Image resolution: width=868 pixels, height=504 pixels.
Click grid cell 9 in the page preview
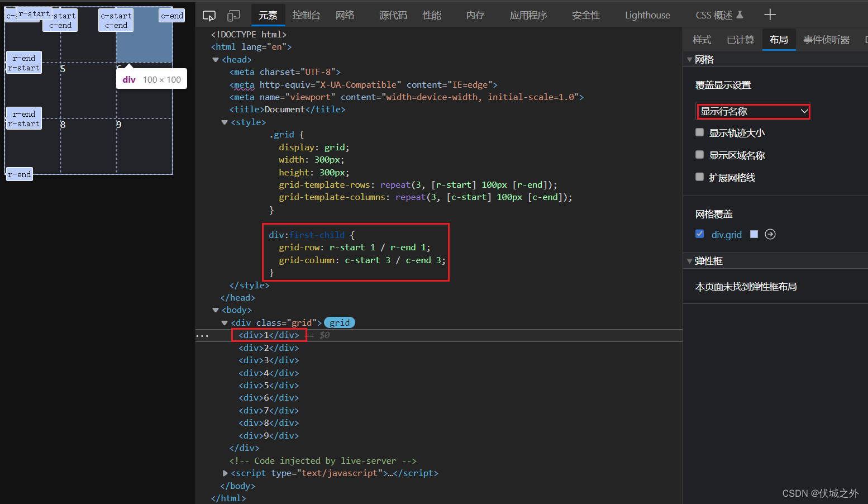[144, 146]
